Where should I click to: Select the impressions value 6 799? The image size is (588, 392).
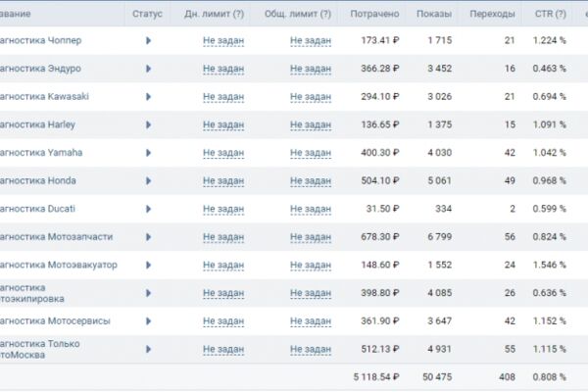[439, 237]
